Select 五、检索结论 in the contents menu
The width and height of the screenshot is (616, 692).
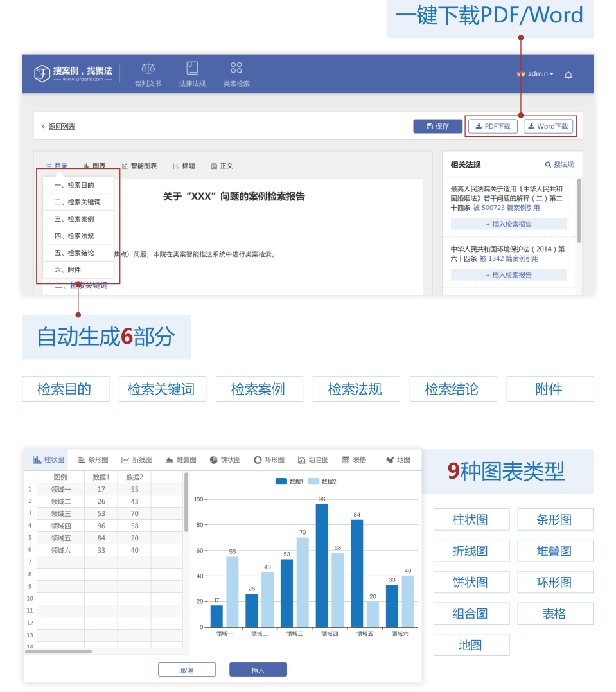click(x=78, y=253)
